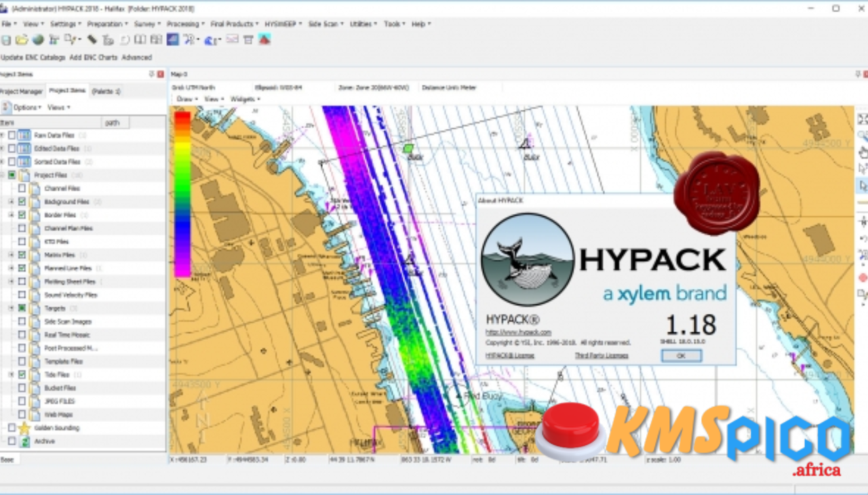The width and height of the screenshot is (868, 495).
Task: Click the pin icon on Project Items panel
Action: point(152,74)
